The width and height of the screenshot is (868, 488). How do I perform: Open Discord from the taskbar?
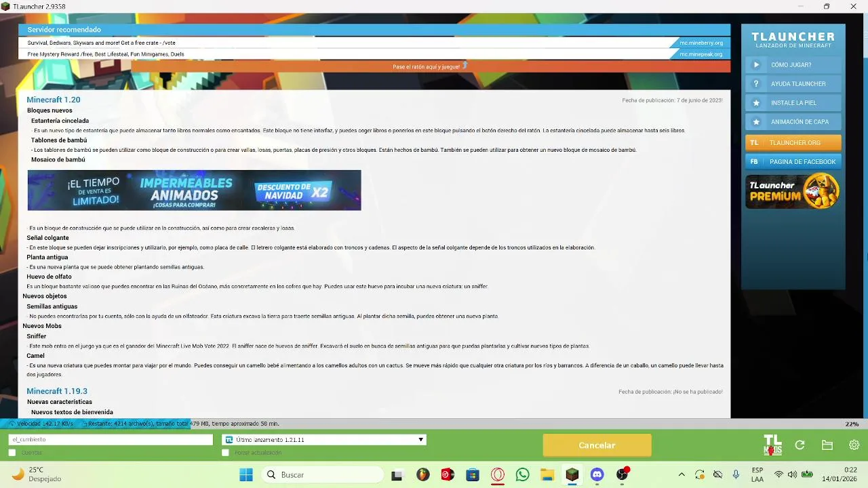click(597, 474)
